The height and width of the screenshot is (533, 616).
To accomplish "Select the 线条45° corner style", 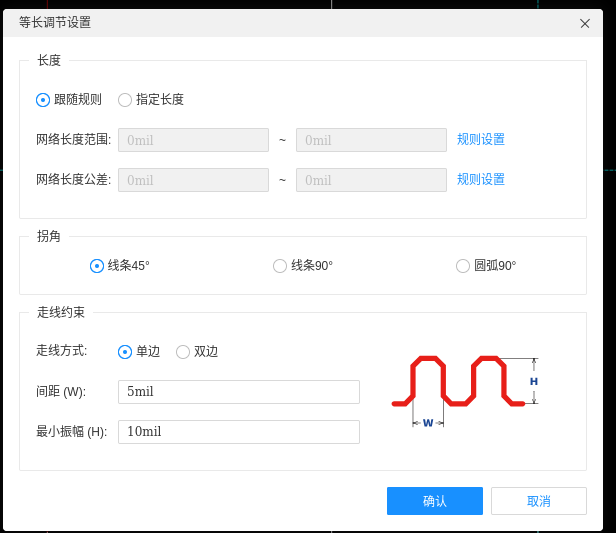I will coord(97,266).
